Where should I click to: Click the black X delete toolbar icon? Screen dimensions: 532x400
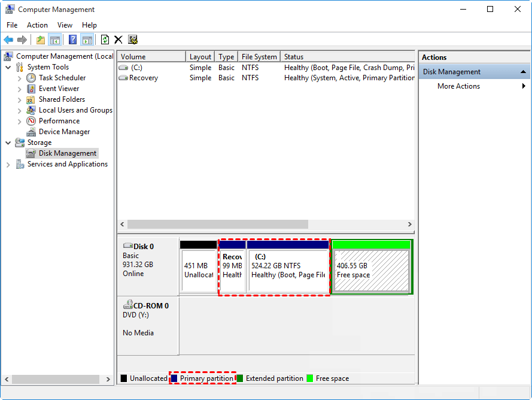pyautogui.click(x=118, y=40)
